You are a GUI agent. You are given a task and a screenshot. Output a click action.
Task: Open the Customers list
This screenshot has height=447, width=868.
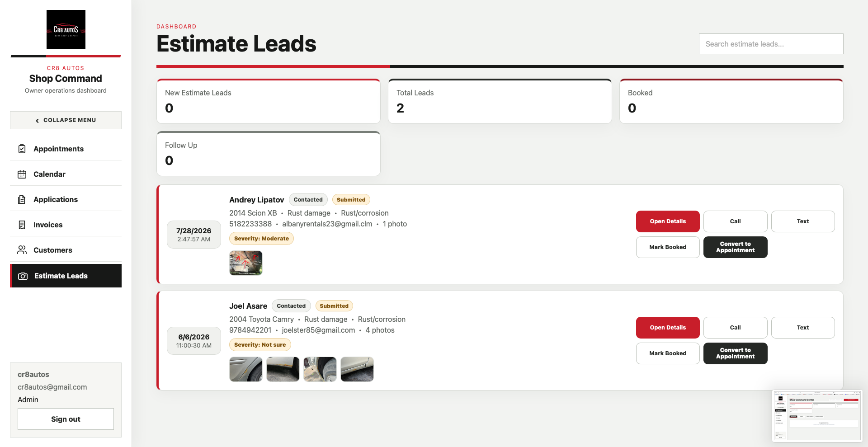click(66, 250)
